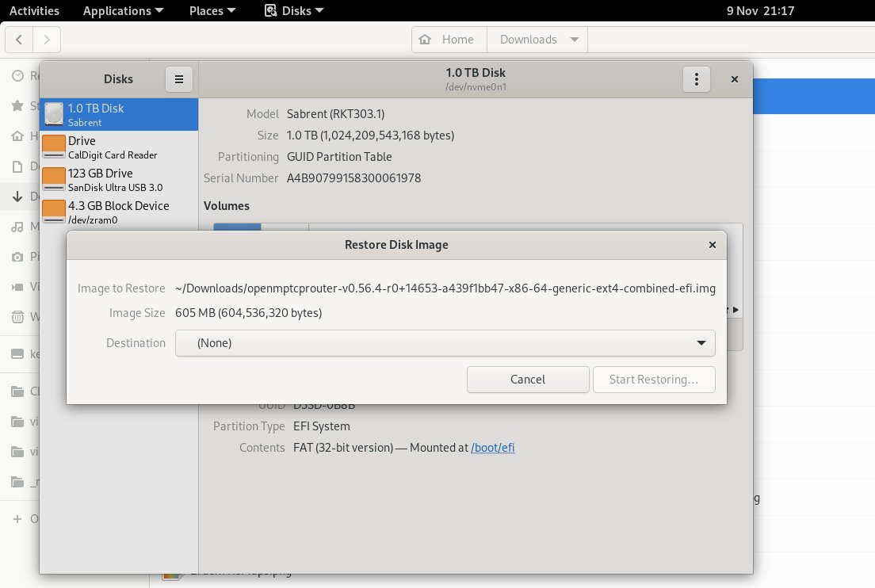Click the FAT (32-bit version) contents text
Image resolution: width=875 pixels, height=588 pixels.
tap(343, 448)
